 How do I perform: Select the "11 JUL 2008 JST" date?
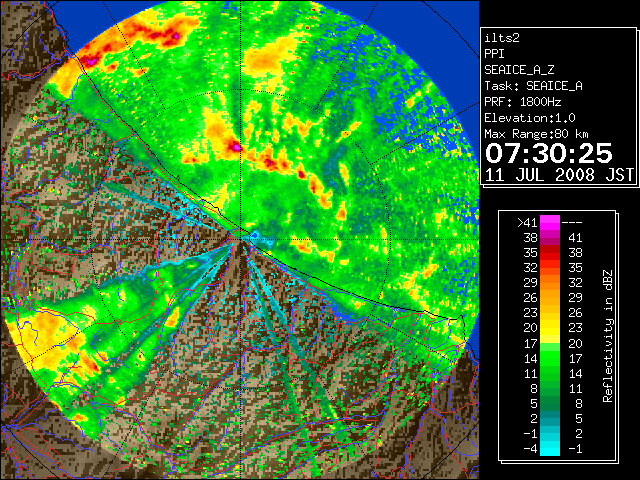(x=559, y=175)
